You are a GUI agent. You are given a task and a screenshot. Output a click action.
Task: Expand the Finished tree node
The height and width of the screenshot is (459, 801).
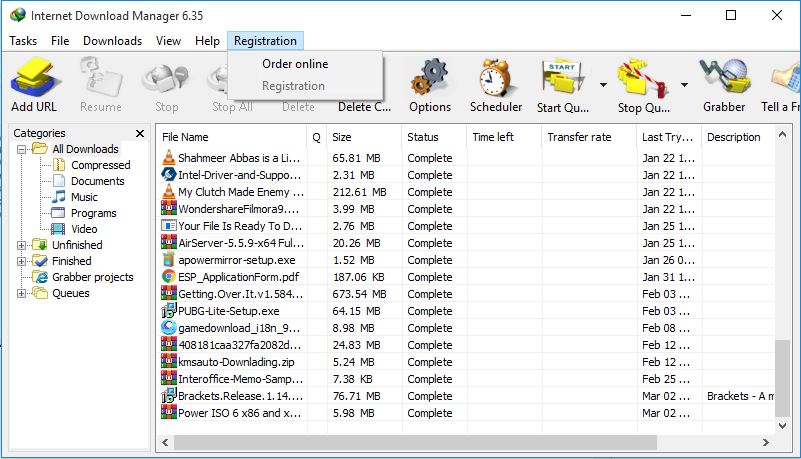pos(21,261)
